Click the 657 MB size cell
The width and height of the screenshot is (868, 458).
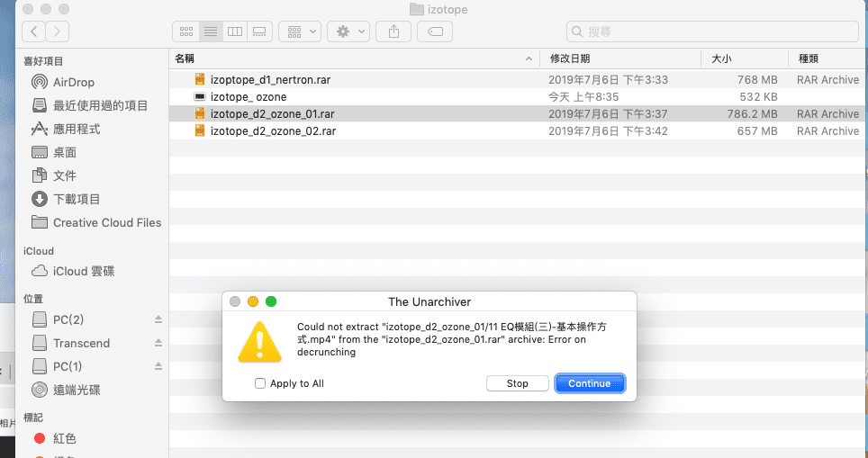pyautogui.click(x=757, y=131)
